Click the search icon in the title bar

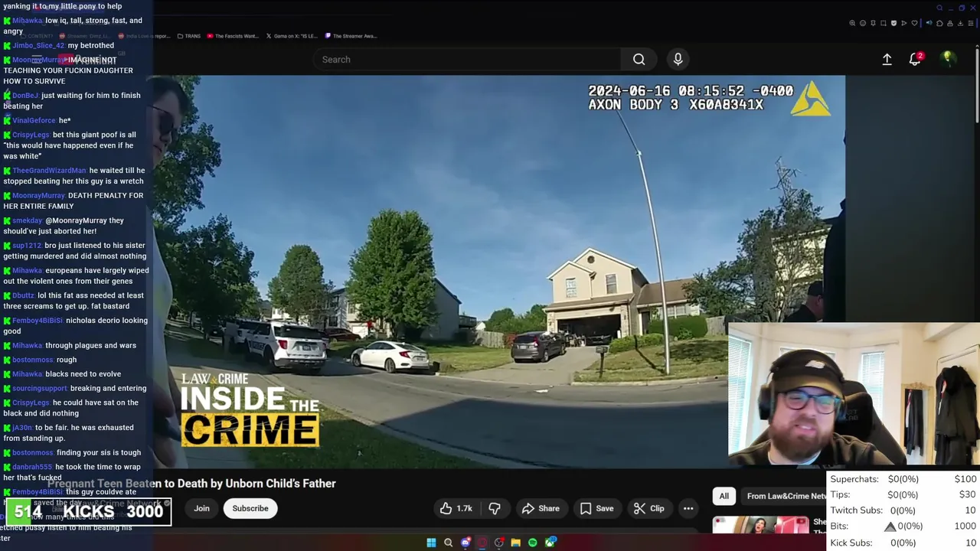click(939, 8)
